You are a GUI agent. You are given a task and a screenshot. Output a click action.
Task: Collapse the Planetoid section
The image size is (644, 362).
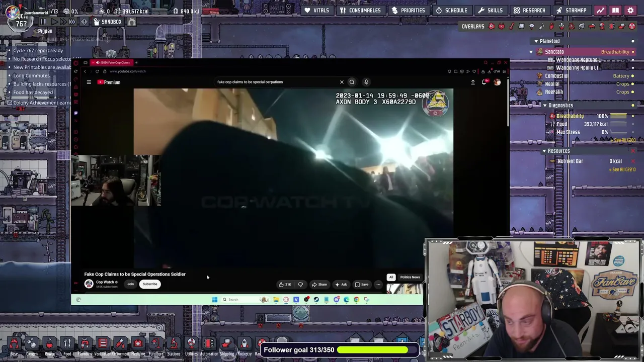click(536, 41)
